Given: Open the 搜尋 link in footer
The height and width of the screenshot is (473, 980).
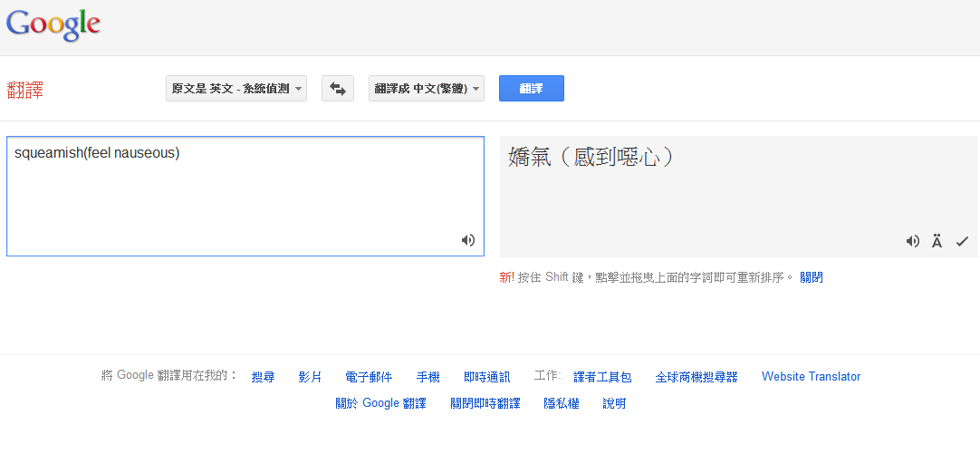Looking at the screenshot, I should pyautogui.click(x=264, y=377).
